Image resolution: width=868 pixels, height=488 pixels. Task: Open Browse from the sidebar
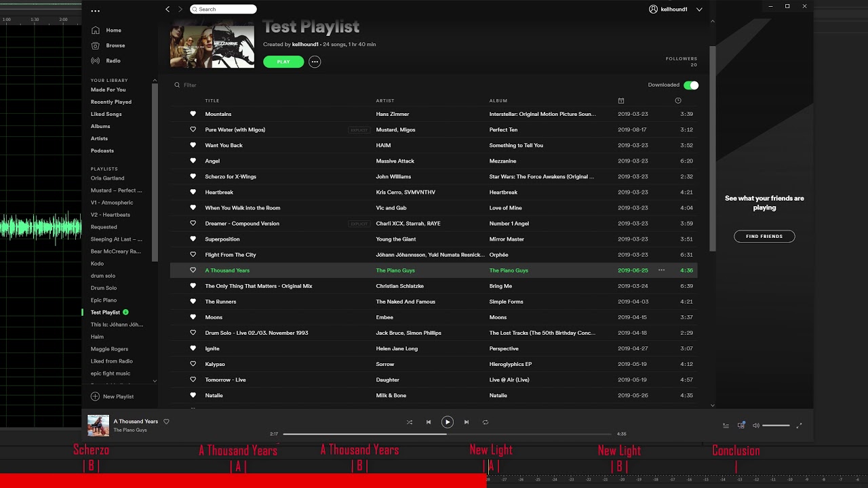108,45
